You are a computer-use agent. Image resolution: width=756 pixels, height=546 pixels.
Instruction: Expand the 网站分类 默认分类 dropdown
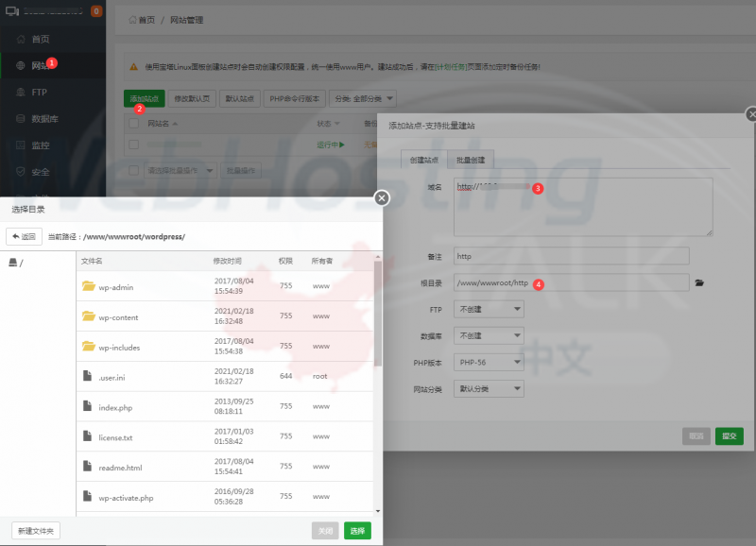point(490,388)
